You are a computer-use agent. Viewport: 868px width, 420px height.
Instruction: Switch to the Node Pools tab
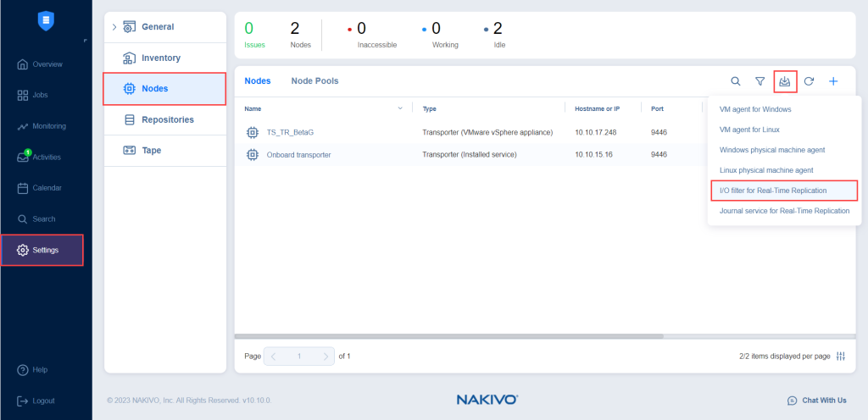click(x=314, y=80)
